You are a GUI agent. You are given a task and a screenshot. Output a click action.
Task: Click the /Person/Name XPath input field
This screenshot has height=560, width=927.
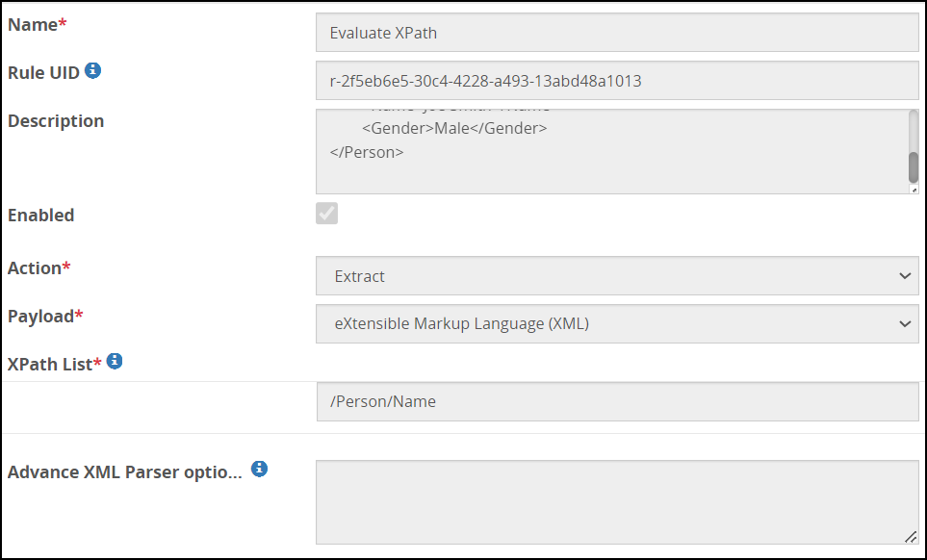coord(617,402)
